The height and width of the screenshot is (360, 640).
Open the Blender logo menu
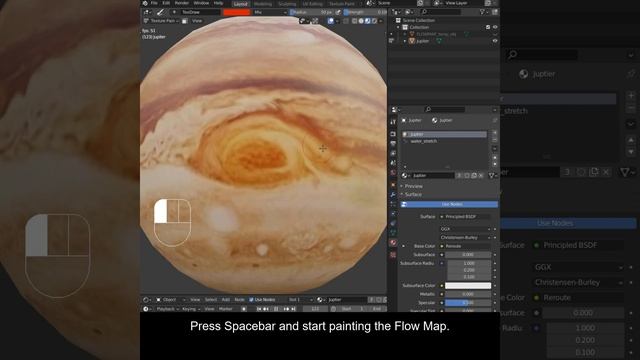[x=145, y=3]
